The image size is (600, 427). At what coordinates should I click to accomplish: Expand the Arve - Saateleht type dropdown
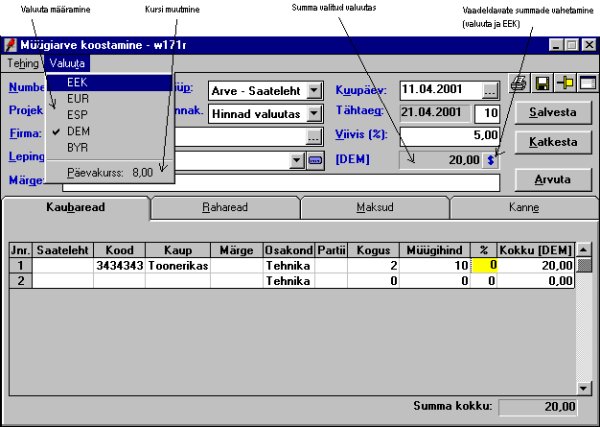tap(314, 91)
